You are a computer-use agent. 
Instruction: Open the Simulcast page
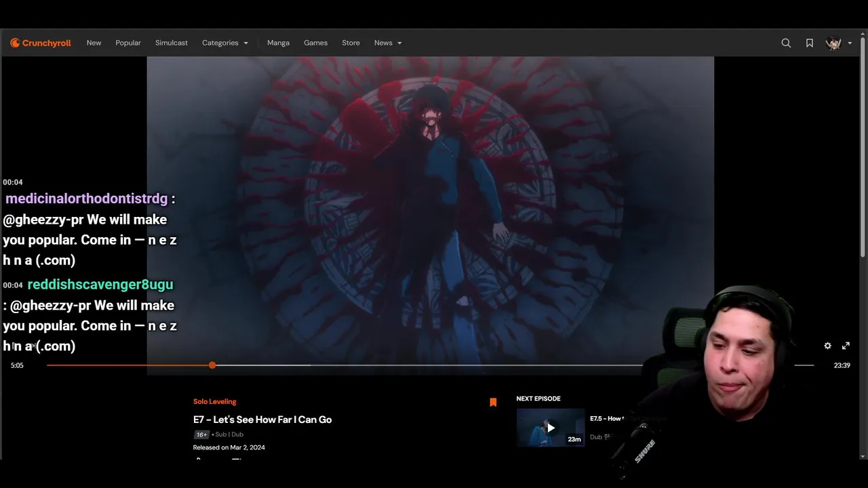coord(172,43)
